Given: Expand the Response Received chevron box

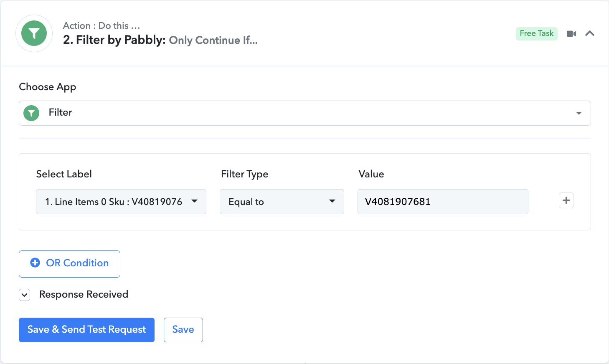Looking at the screenshot, I should (25, 295).
